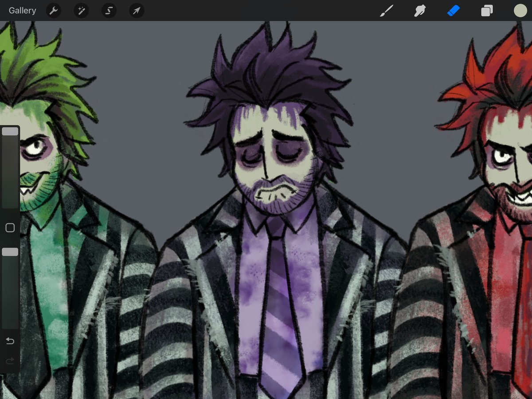This screenshot has height=399, width=532.
Task: Select the Transform arrow tool
Action: point(136,10)
